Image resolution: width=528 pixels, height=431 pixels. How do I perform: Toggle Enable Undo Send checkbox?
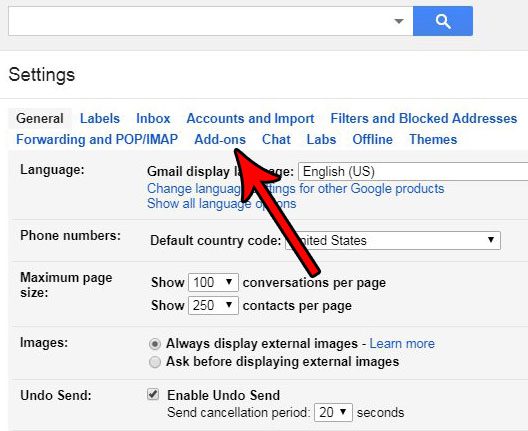(x=153, y=394)
